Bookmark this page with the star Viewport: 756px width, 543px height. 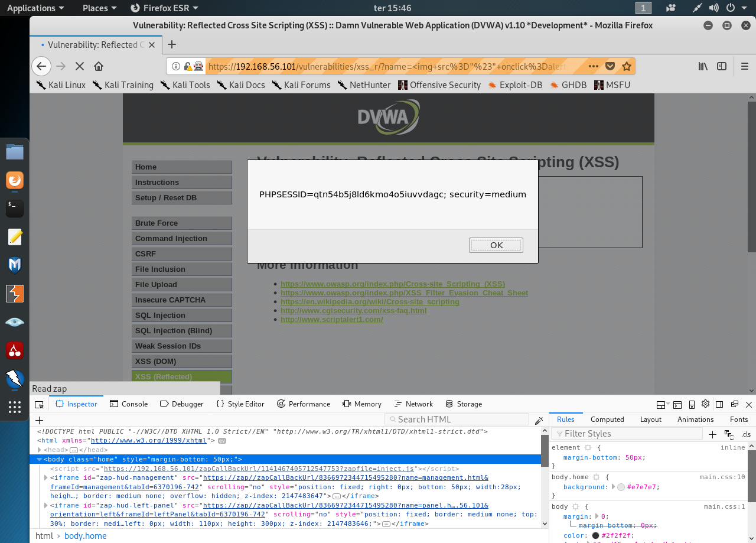(x=627, y=66)
